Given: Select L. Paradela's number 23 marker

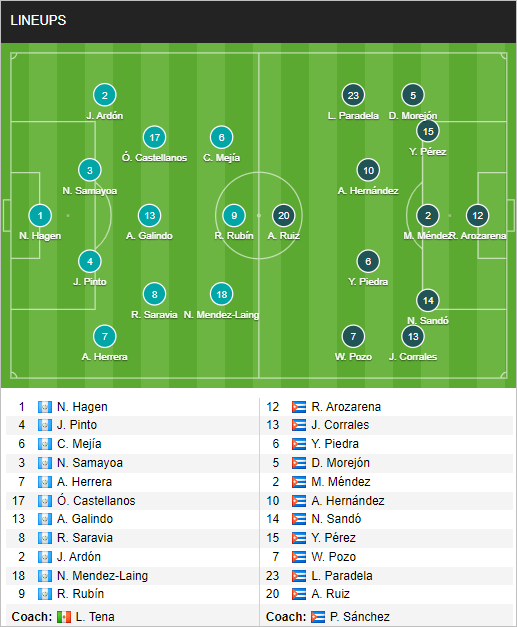Looking at the screenshot, I should 353,95.
